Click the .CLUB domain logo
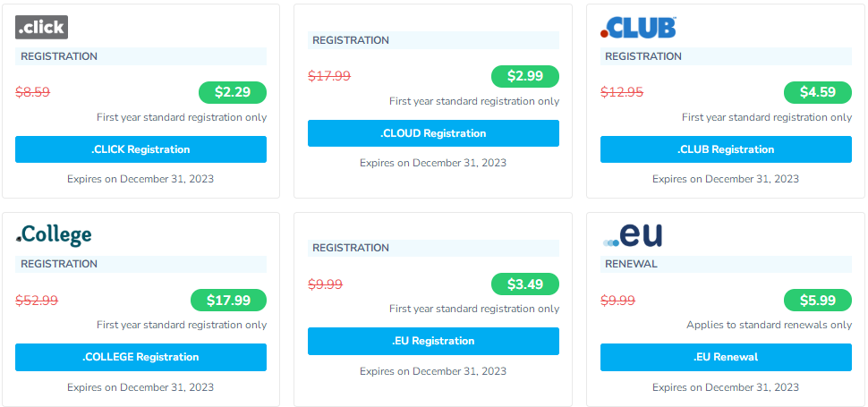This screenshot has height=407, width=868. 638,28
